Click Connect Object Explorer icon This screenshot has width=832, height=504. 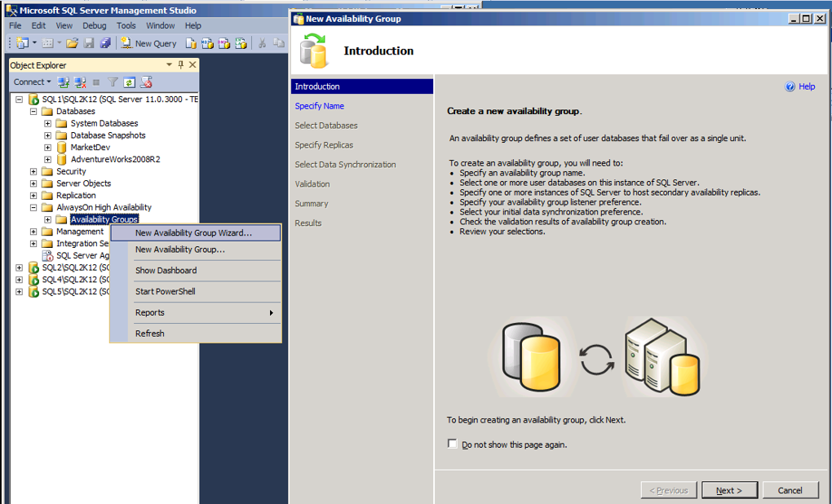pyautogui.click(x=64, y=82)
